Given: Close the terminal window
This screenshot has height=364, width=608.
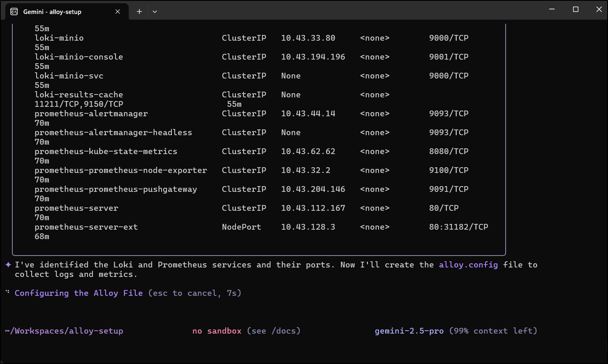Looking at the screenshot, I should (x=599, y=9).
